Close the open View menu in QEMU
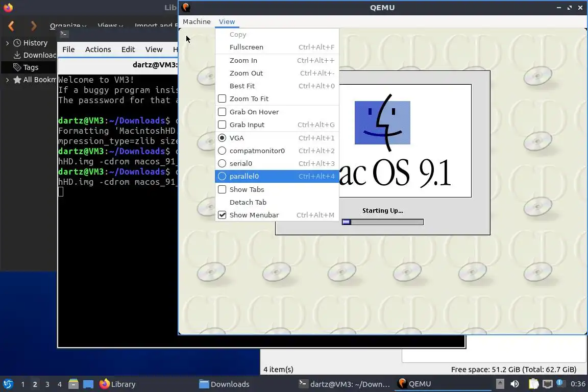 [227, 22]
